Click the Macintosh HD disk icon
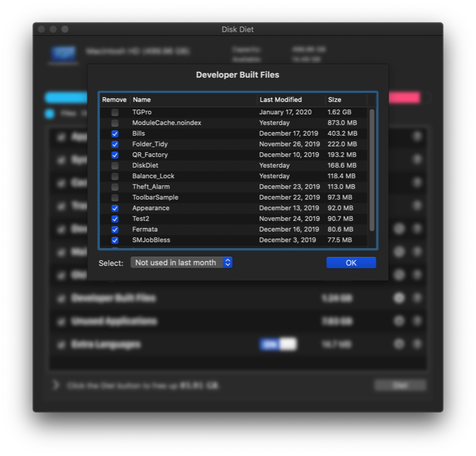Image resolution: width=476 pixels, height=456 pixels. 63,54
